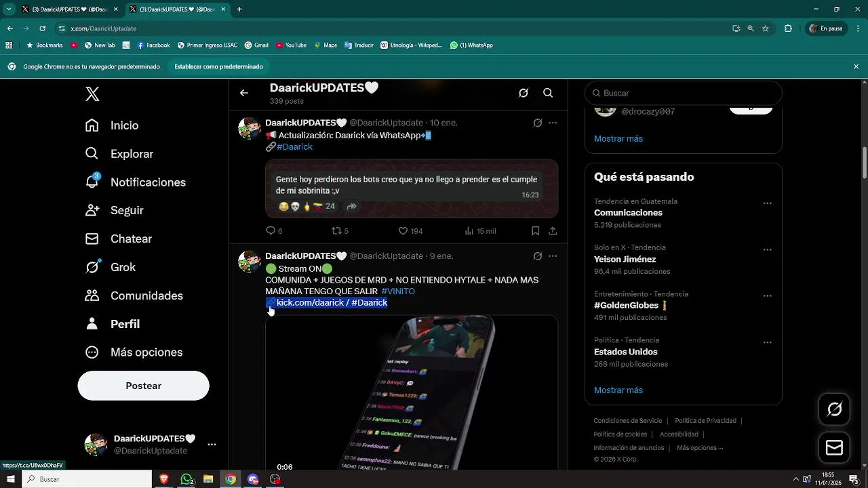
Task: Open floating Grok button
Action: [x=834, y=409]
